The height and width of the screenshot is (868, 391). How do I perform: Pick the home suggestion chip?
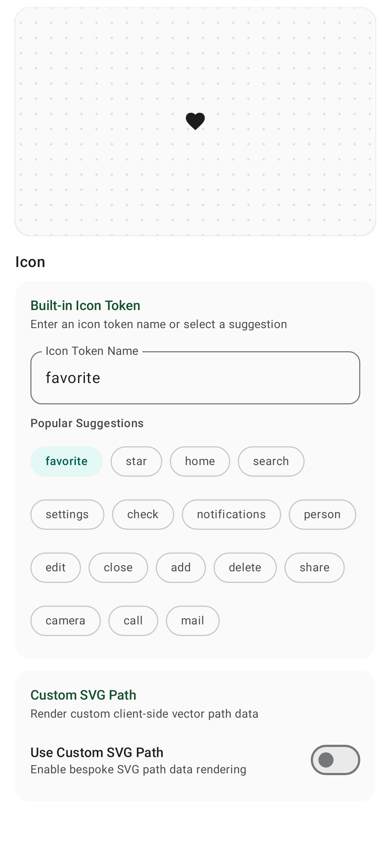click(x=200, y=461)
